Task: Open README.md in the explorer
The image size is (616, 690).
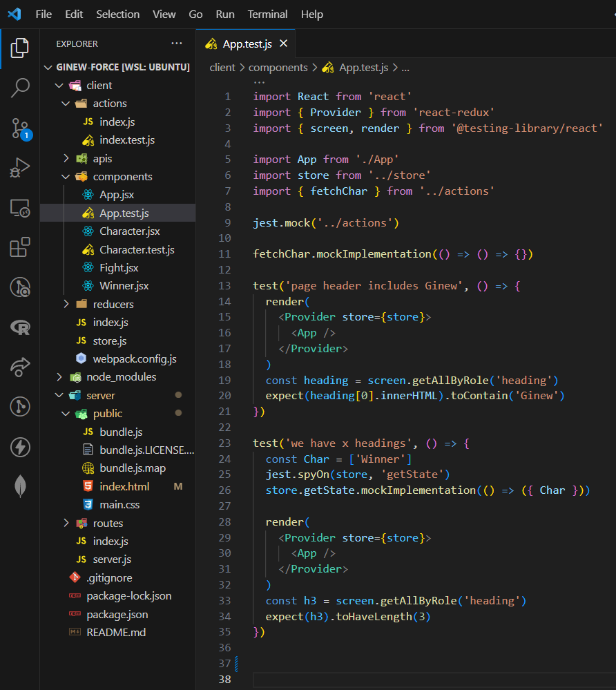Action: 118,633
